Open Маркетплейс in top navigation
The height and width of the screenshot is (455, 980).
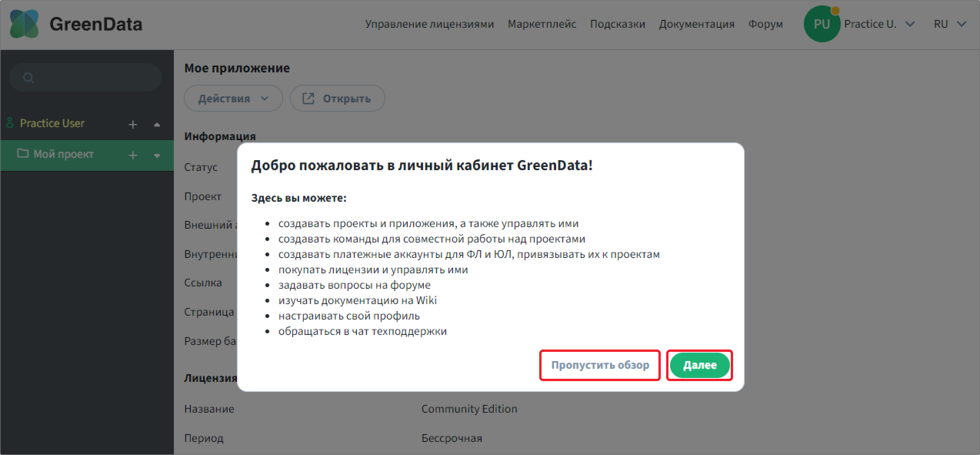(542, 24)
